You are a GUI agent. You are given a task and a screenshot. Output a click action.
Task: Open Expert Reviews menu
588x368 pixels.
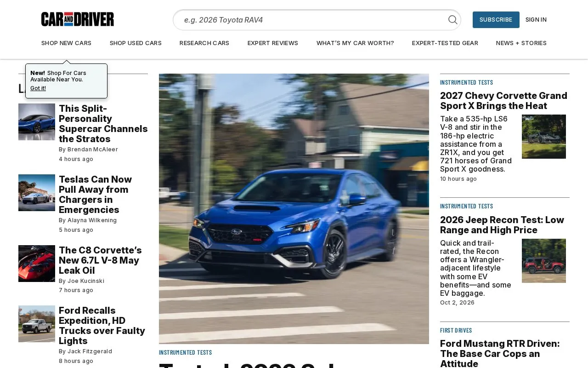(273, 43)
